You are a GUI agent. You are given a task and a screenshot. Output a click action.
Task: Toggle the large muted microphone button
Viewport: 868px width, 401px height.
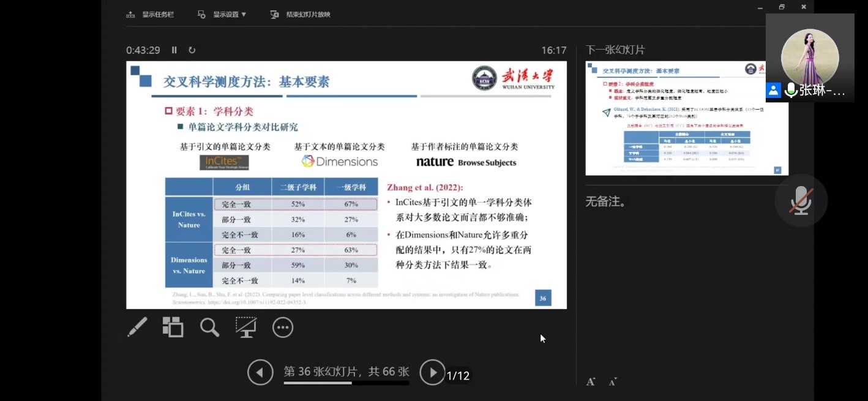801,200
